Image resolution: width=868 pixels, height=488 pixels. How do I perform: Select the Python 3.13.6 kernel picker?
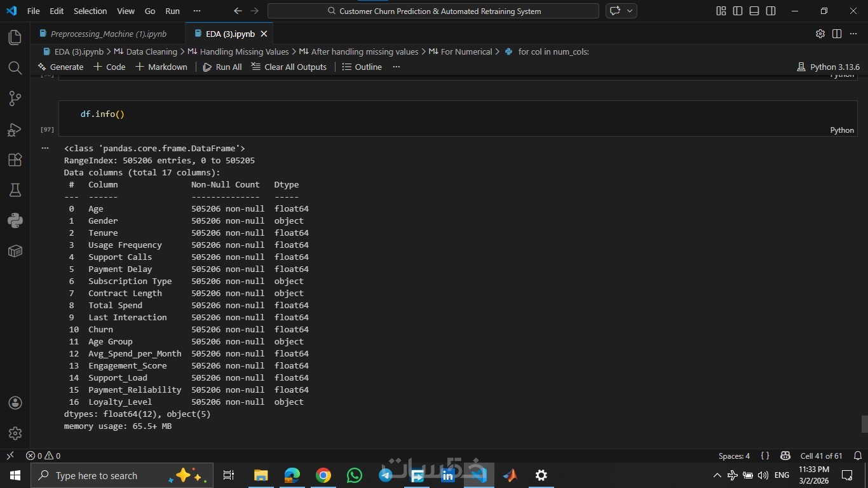point(828,67)
